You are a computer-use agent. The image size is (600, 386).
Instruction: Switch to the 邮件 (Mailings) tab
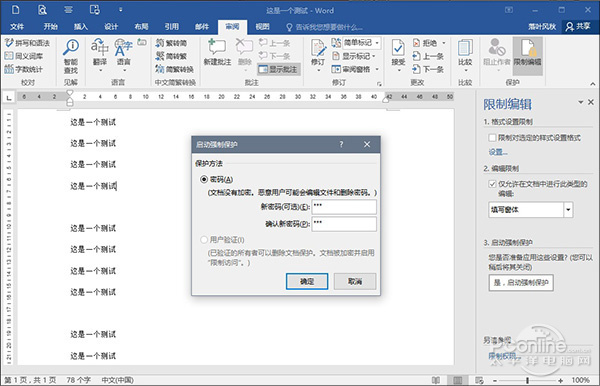(x=202, y=27)
